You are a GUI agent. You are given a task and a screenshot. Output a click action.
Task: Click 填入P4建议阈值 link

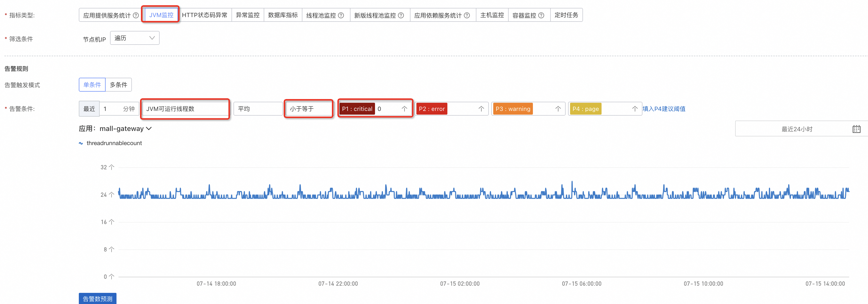(664, 109)
